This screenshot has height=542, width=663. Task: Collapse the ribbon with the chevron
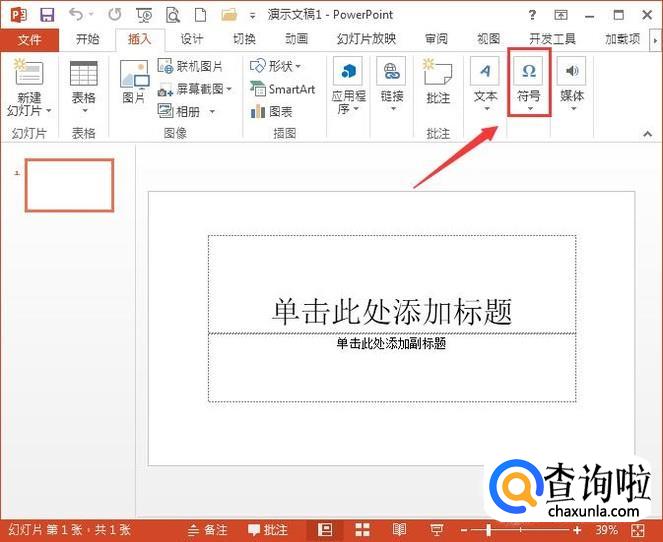coord(647,134)
